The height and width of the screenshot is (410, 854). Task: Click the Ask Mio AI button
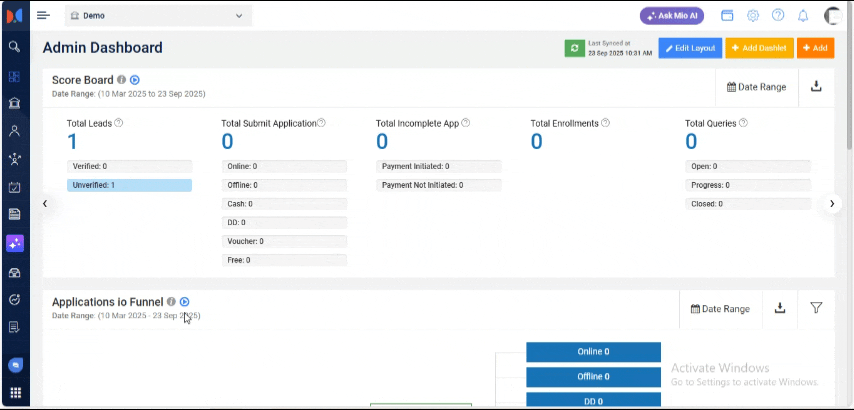(x=671, y=16)
